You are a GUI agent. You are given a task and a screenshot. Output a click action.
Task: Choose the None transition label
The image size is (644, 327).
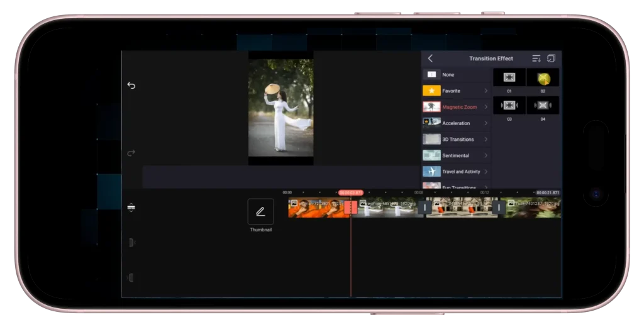pos(448,75)
